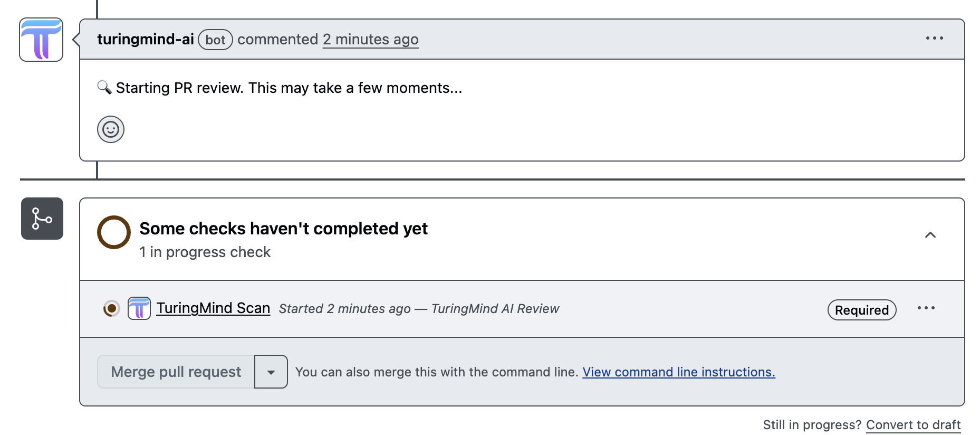Screen dimensions: 980x435
Task: Open the comment options kebab menu
Action: tap(934, 38)
